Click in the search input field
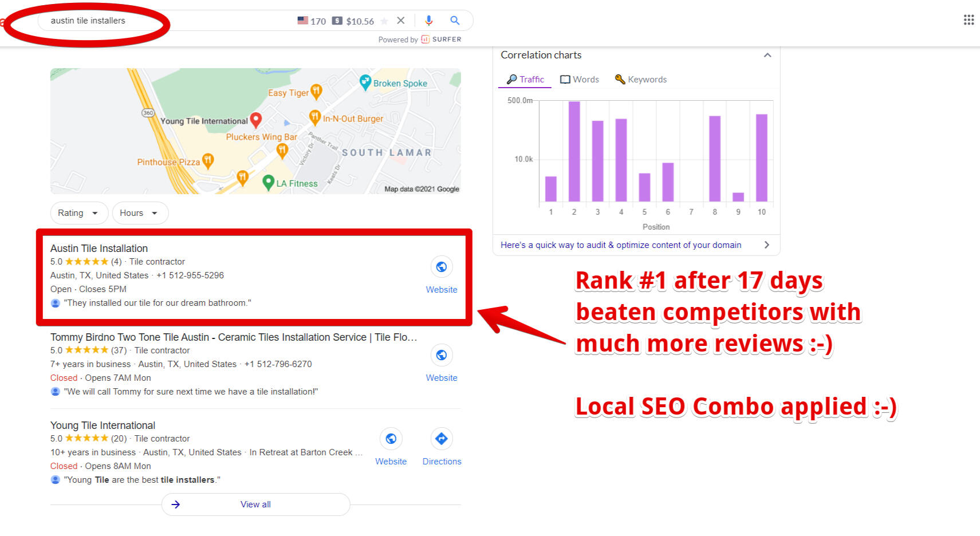This screenshot has width=980, height=536. click(x=172, y=21)
